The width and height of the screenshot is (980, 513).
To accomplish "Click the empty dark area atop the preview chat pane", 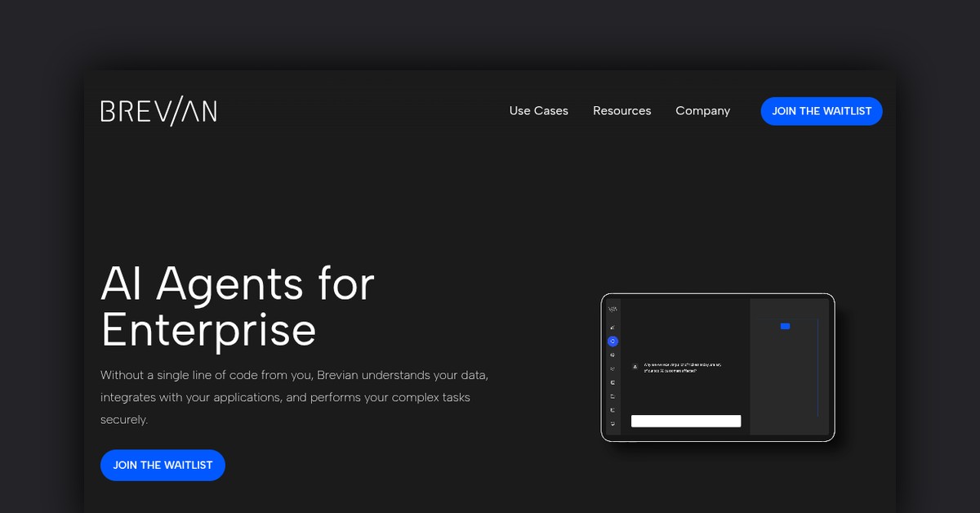I will [684, 323].
